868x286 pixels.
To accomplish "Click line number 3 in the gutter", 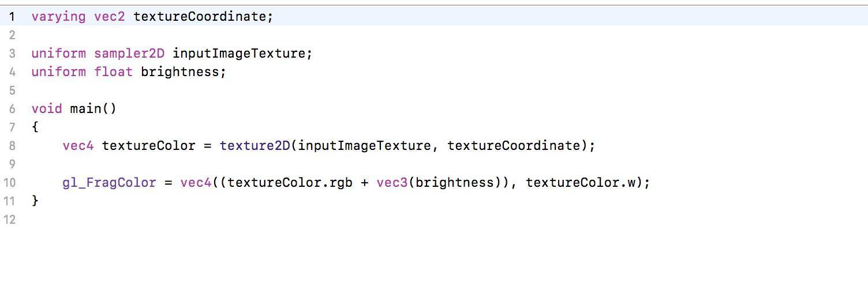I will pos(12,54).
